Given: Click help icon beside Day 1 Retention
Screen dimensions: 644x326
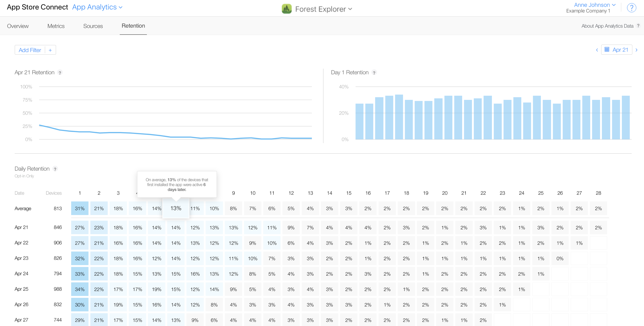Looking at the screenshot, I should coord(374,73).
